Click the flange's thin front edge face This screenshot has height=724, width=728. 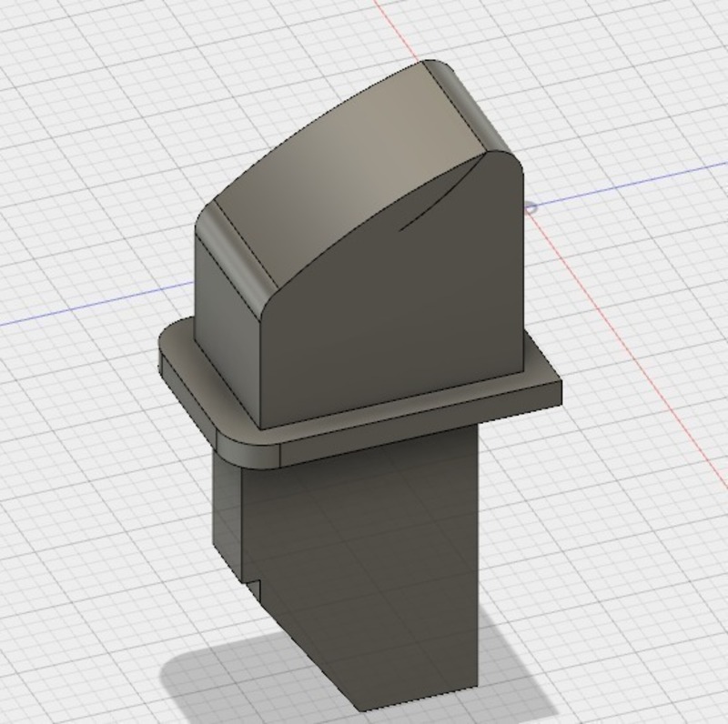click(419, 427)
